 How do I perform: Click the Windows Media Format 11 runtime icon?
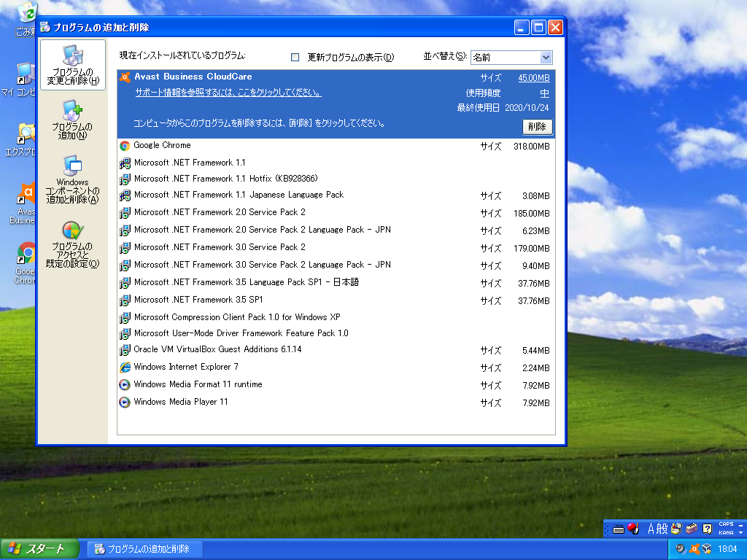pos(125,385)
